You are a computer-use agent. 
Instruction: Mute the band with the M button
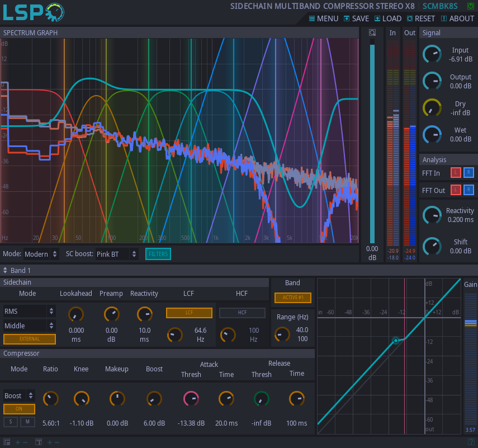point(27,422)
